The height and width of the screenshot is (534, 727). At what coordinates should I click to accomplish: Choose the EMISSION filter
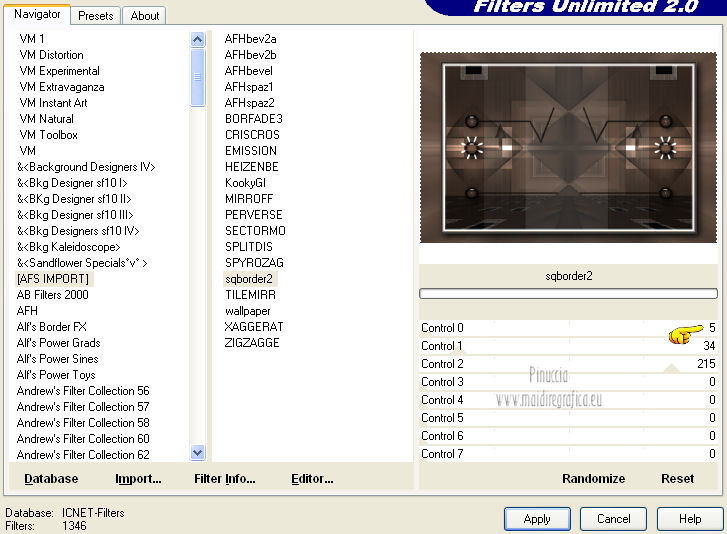(x=251, y=151)
